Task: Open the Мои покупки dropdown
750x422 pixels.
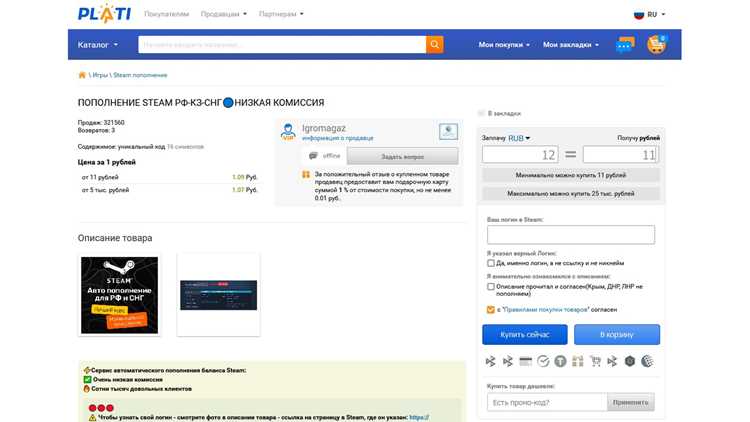Action: coord(504,44)
